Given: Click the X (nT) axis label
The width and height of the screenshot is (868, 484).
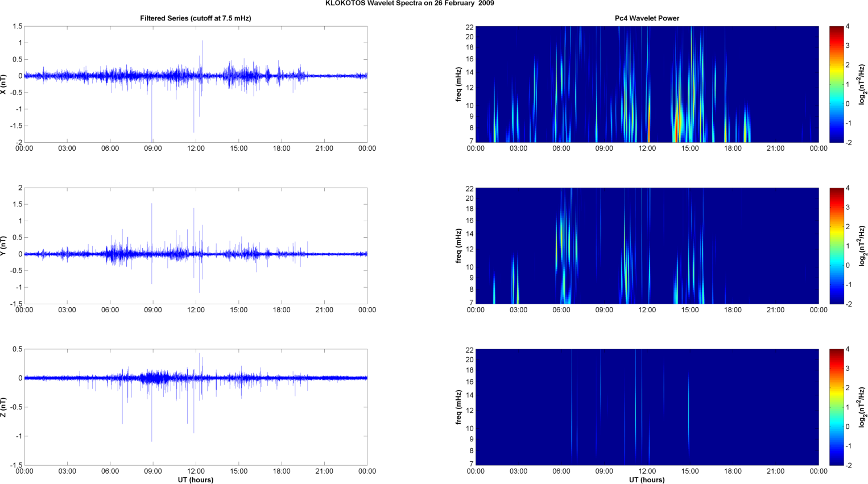Looking at the screenshot, I should 4,84.
